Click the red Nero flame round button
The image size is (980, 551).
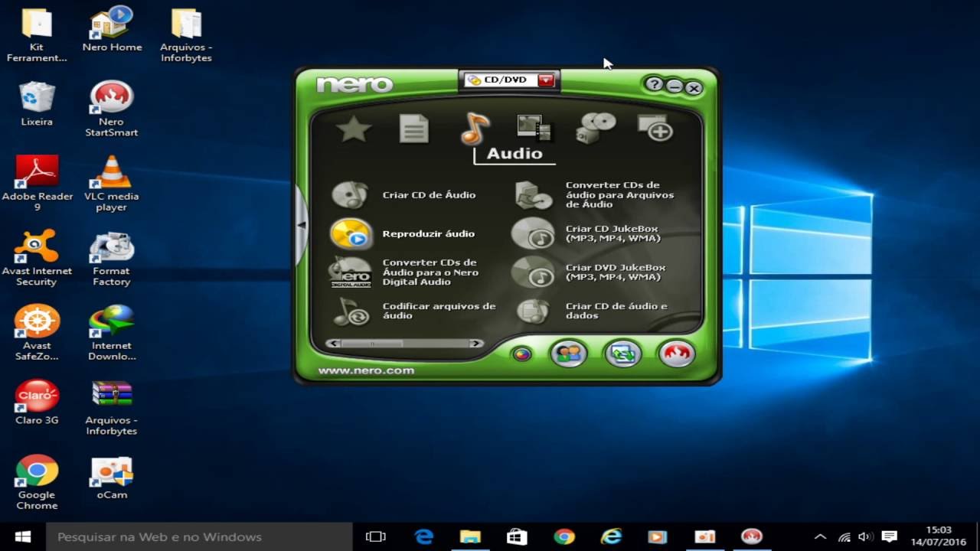click(676, 354)
